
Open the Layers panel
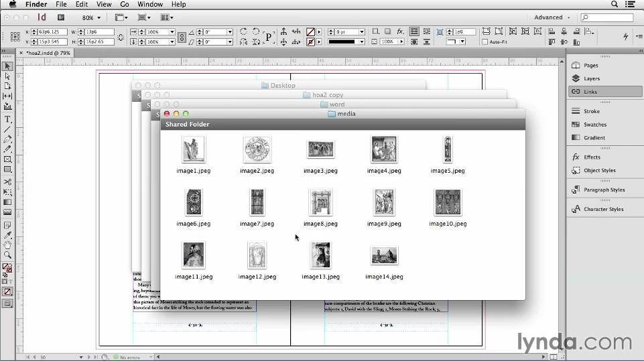(x=604, y=78)
